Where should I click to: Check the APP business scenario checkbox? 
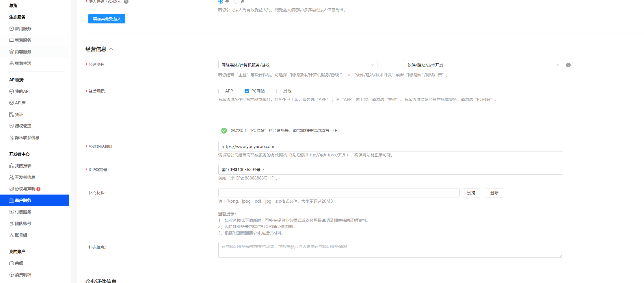pos(221,91)
